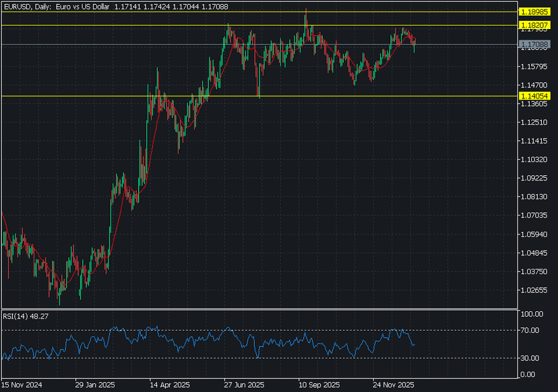Select the 10 Sep 2025 date marker
The height and width of the screenshot is (392, 558).
[x=319, y=386]
